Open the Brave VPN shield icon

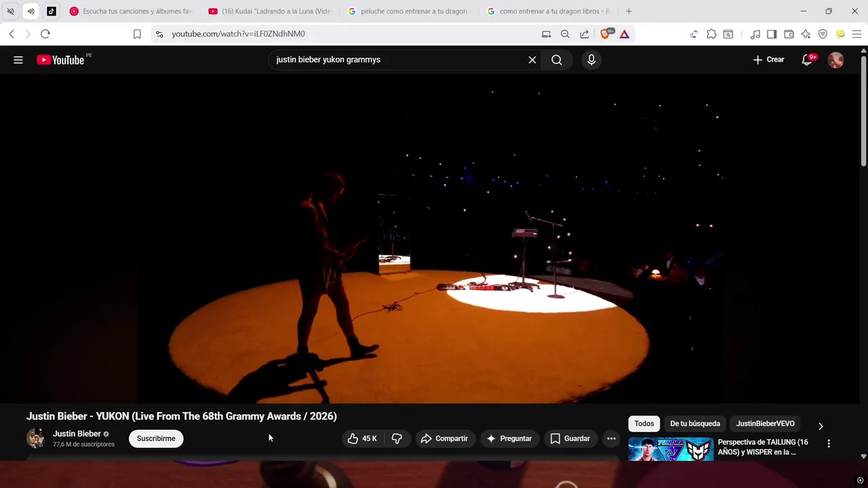point(823,34)
